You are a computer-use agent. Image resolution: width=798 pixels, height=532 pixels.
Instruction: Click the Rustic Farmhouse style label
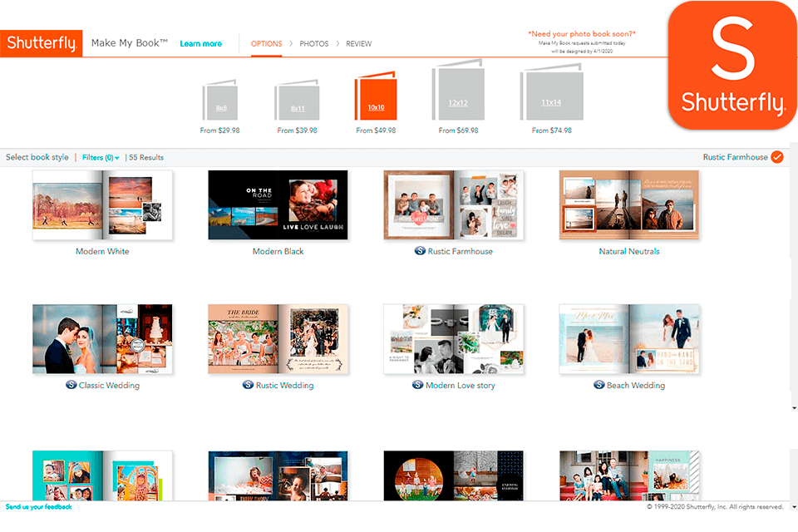click(460, 252)
